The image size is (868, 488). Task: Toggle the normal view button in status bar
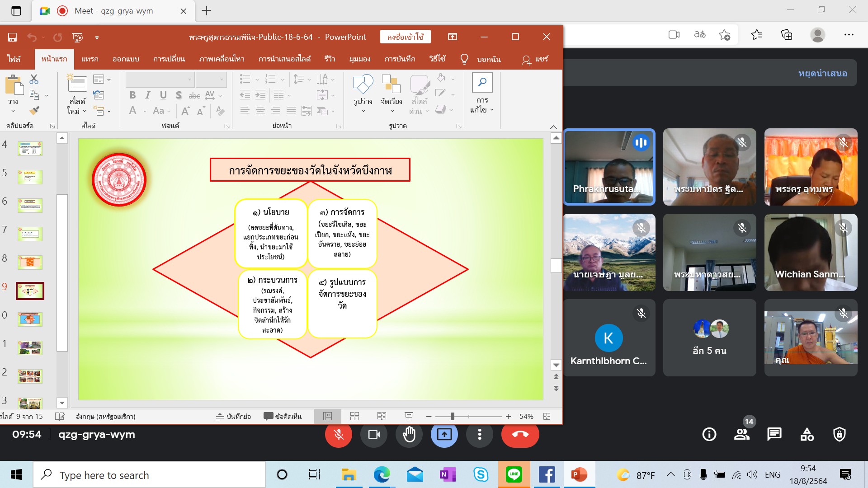(x=327, y=416)
